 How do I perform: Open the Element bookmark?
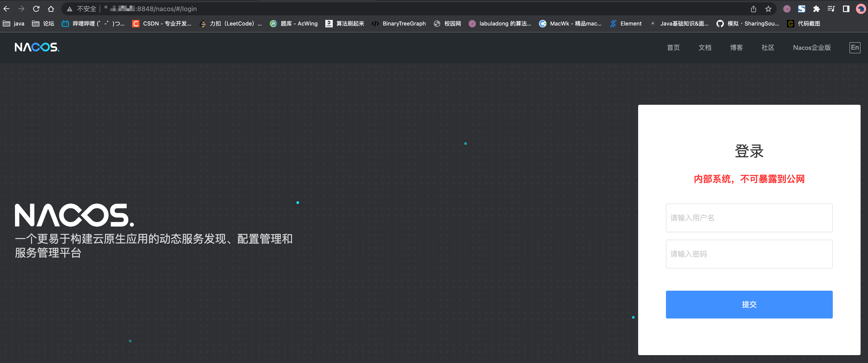(626, 24)
